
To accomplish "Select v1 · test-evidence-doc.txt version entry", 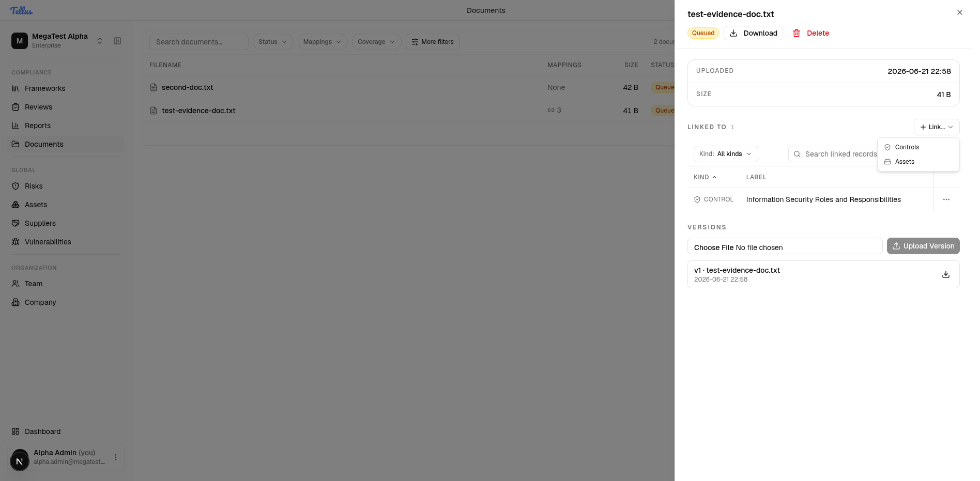I will [823, 274].
